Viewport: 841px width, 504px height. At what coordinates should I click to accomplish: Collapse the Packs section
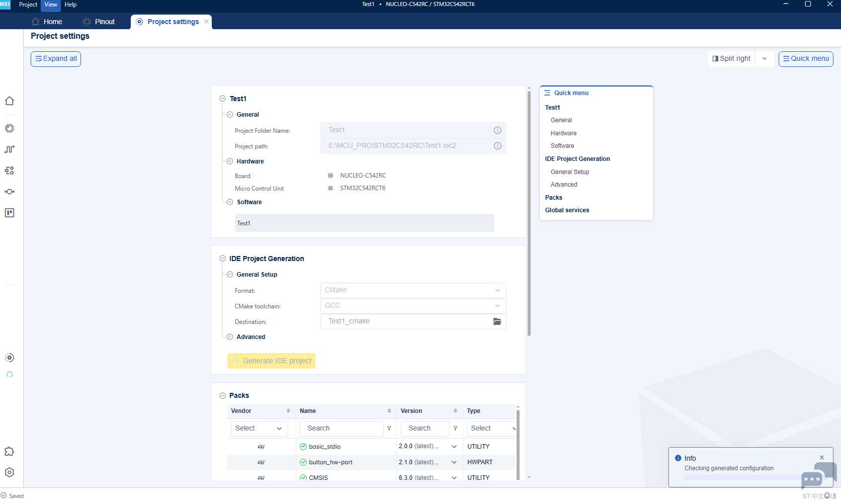tap(222, 396)
